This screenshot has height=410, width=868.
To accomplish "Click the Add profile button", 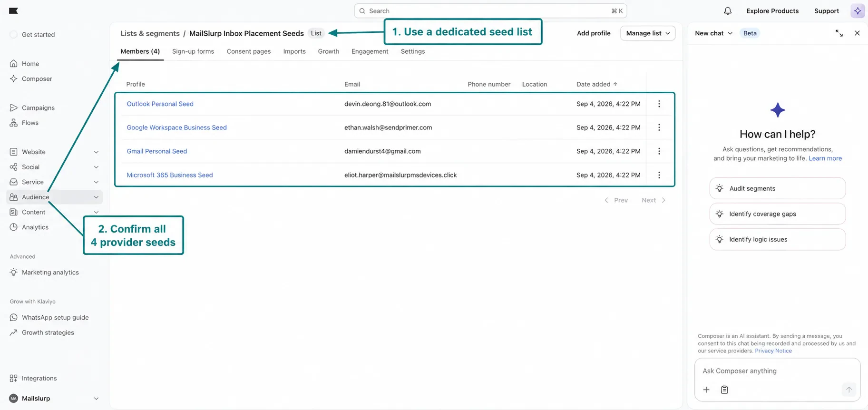I will [594, 33].
